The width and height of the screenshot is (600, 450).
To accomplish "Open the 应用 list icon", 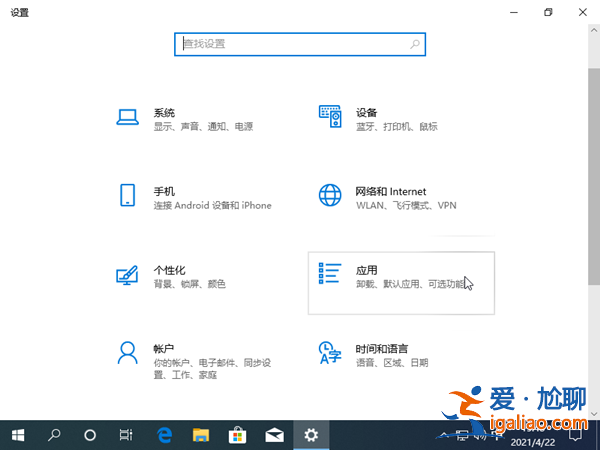I will click(330, 273).
